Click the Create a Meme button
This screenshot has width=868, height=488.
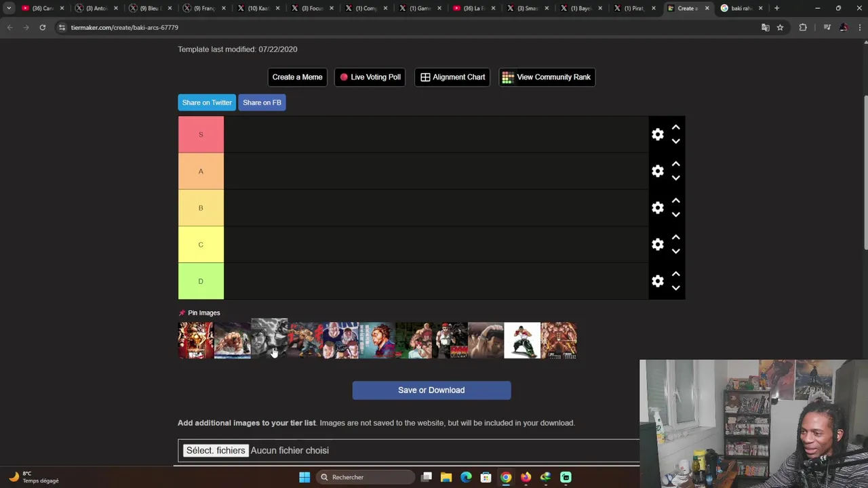(x=297, y=77)
